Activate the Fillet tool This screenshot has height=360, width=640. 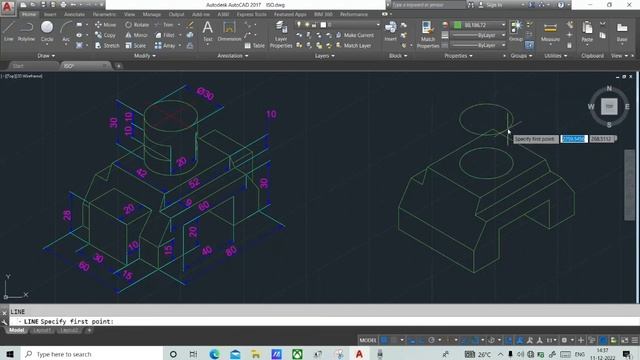coord(165,35)
